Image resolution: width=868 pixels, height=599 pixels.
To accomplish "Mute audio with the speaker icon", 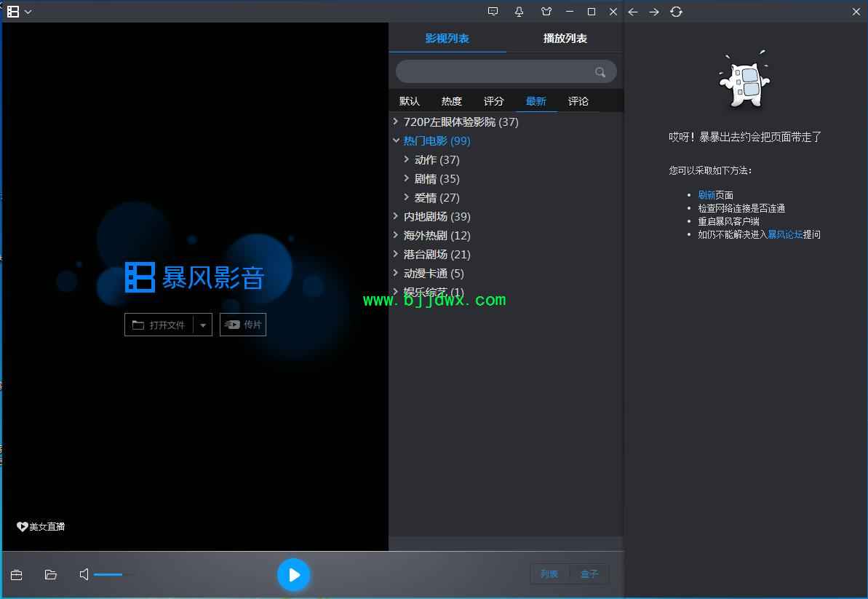I will pos(84,575).
